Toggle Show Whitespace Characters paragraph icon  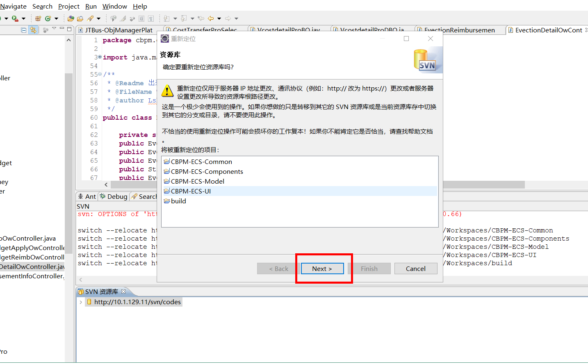point(151,18)
